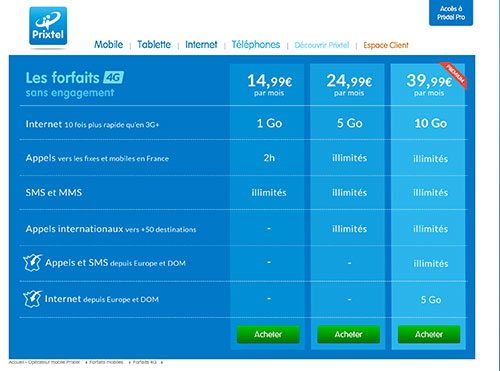Open the Téléphones menu

click(256, 44)
